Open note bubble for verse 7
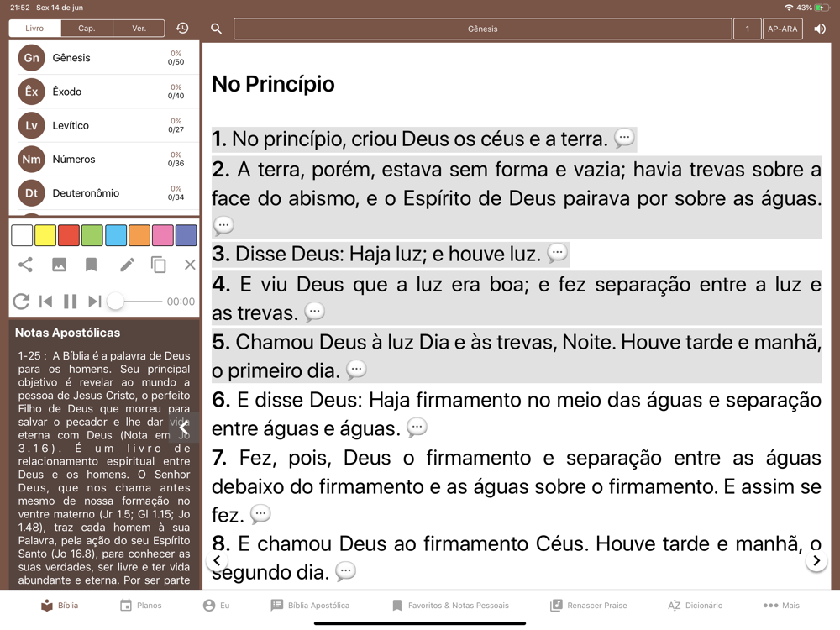840x630 pixels. coord(260,514)
